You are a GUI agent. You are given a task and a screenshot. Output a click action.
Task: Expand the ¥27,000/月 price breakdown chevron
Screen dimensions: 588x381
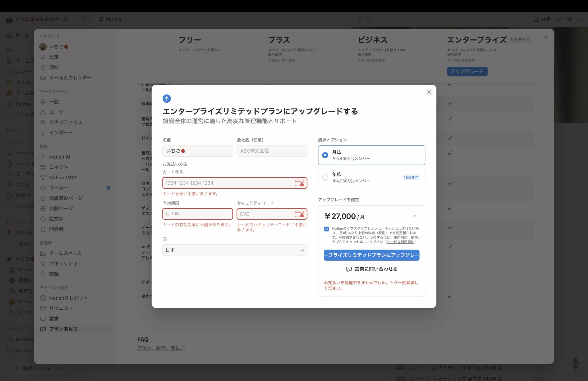pos(414,216)
